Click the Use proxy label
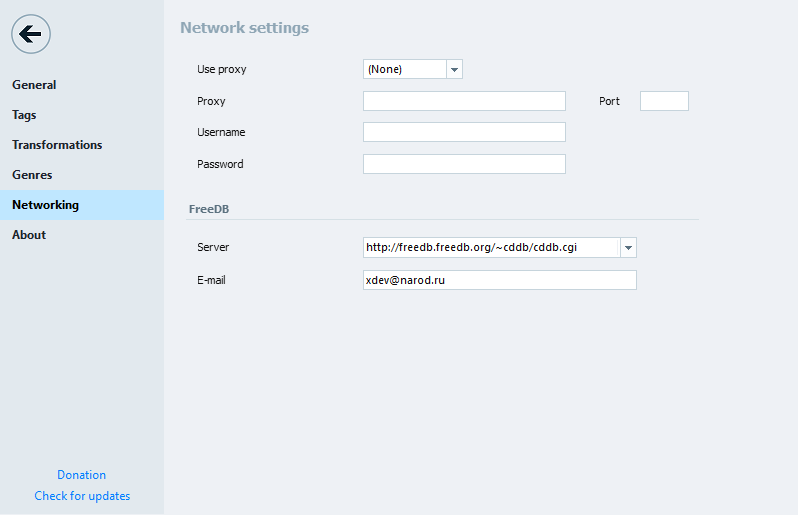Screen dimensions: 798x515 pyautogui.click(x=221, y=69)
